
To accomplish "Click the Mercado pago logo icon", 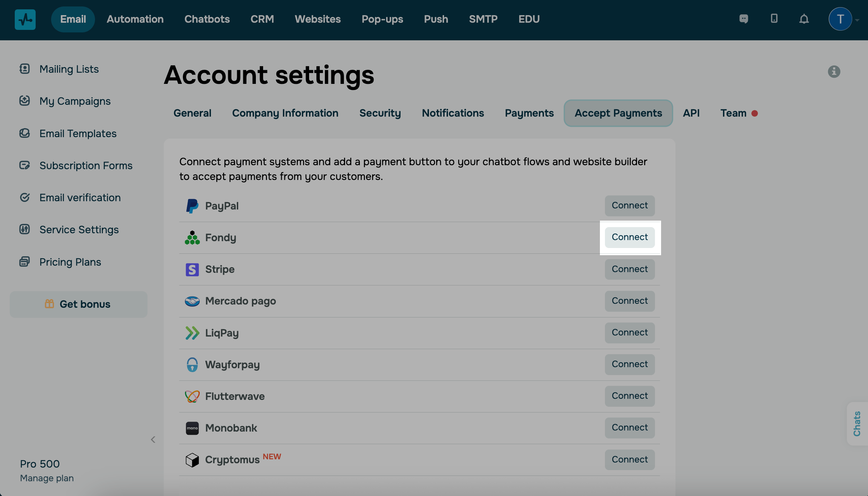I will 192,301.
